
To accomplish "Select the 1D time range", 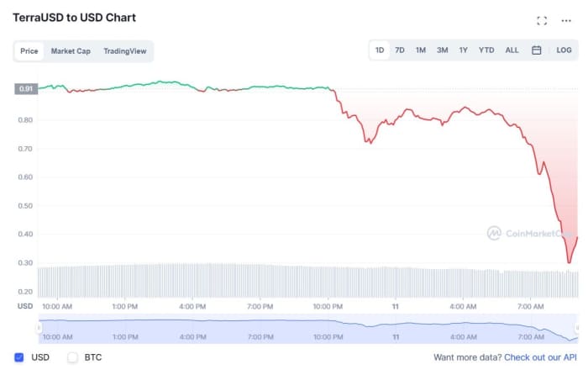I will [x=380, y=50].
